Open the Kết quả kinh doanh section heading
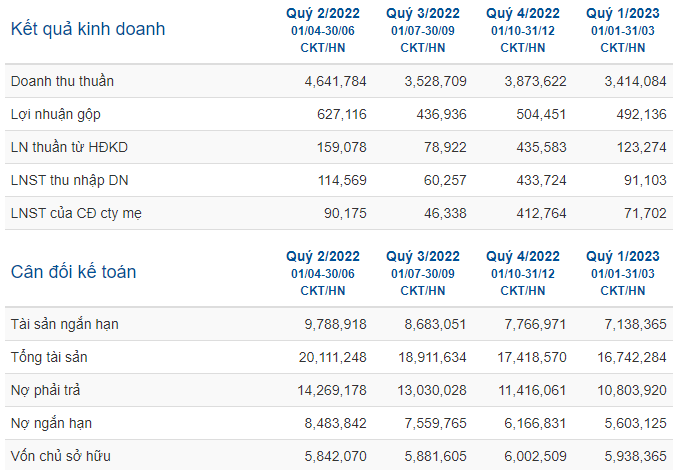 88,29
